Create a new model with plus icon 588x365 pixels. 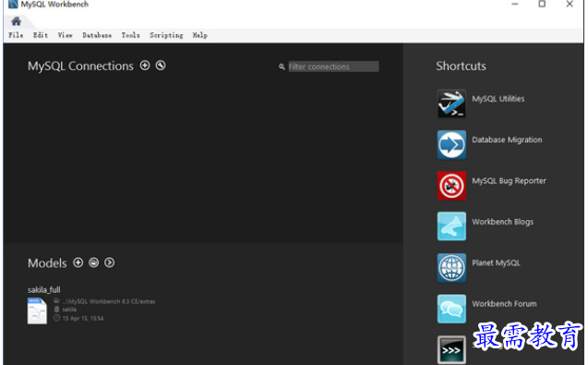(x=78, y=262)
